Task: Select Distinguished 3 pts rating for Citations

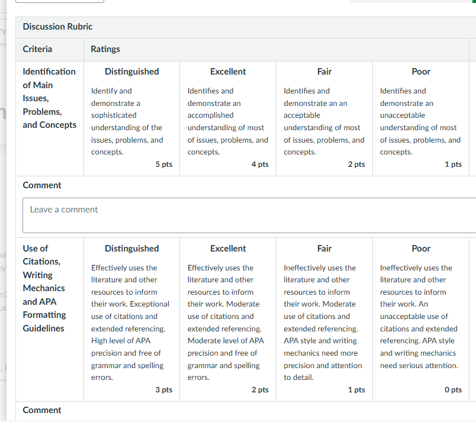Action: coord(132,320)
